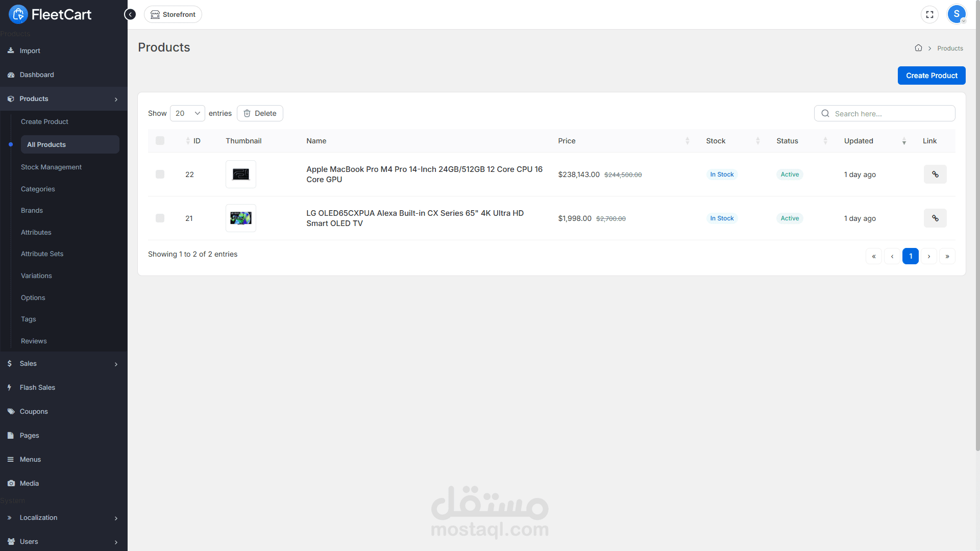Open Stock Management in sidebar
980x551 pixels.
pos(51,167)
